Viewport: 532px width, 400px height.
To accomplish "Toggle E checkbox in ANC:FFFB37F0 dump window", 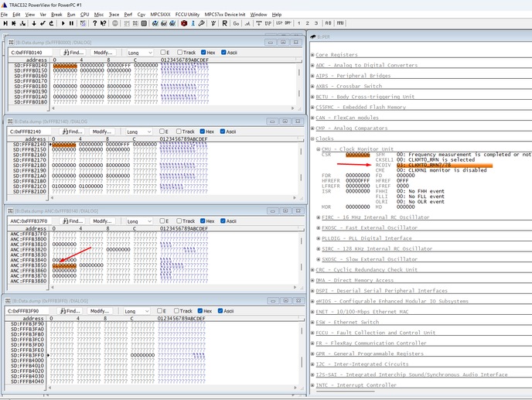I will (x=162, y=221).
